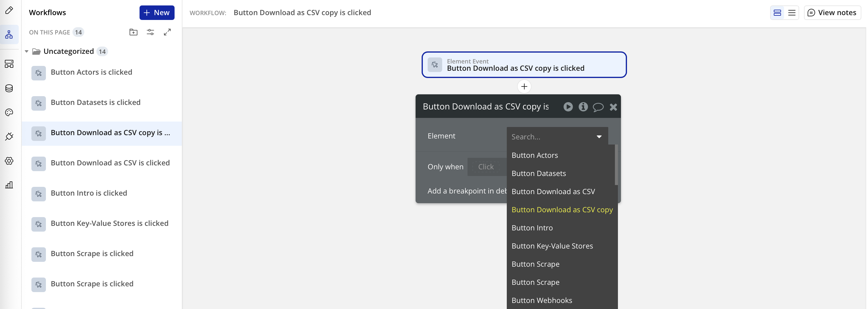Show step info using the info icon
This screenshot has width=868, height=309.
[583, 107]
